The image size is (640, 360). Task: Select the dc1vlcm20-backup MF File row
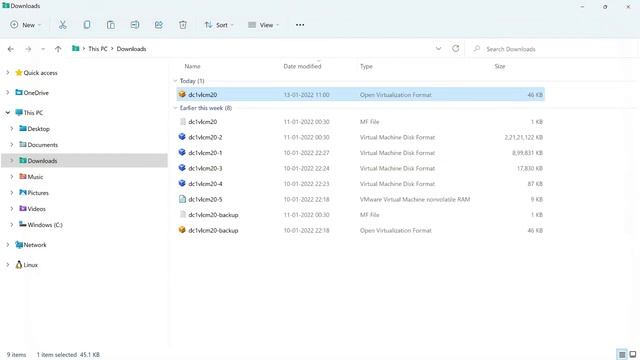coord(360,215)
